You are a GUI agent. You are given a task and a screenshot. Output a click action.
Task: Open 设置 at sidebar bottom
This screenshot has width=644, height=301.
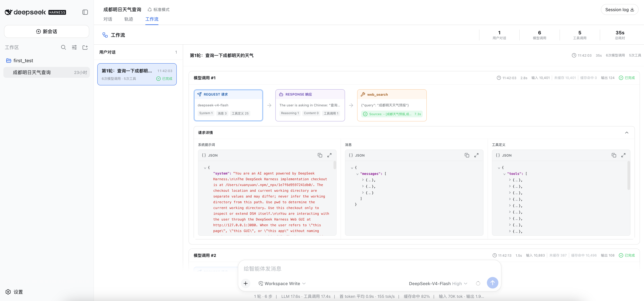(x=15, y=292)
